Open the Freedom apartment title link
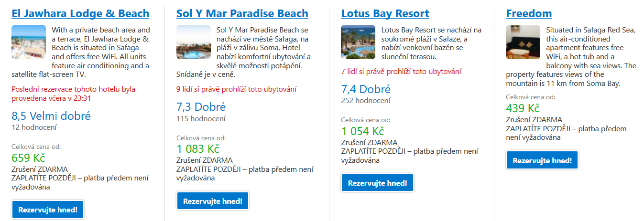This screenshot has height=221, width=644. click(x=529, y=13)
